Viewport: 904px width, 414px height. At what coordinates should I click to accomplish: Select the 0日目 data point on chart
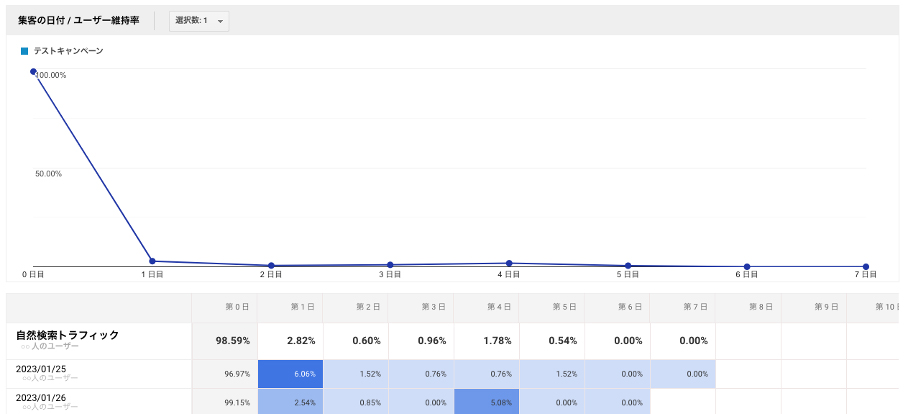coord(33,72)
